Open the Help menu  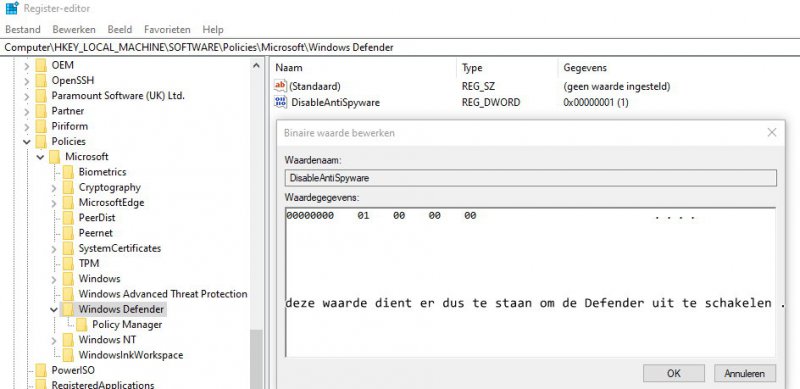[x=213, y=30]
